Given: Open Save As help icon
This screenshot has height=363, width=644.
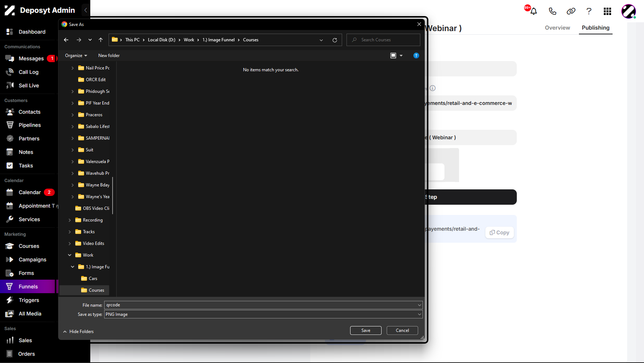Looking at the screenshot, I should (x=416, y=56).
